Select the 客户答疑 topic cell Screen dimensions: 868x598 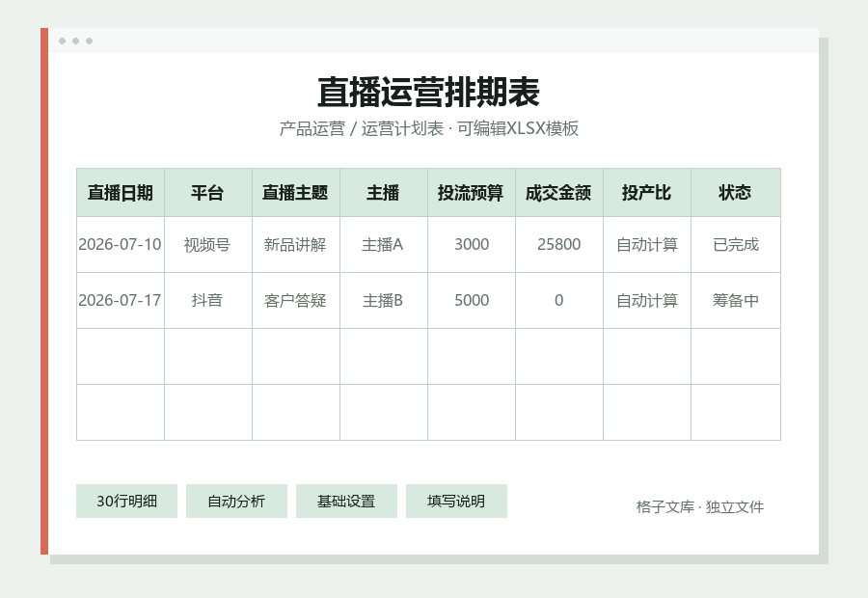(x=296, y=301)
